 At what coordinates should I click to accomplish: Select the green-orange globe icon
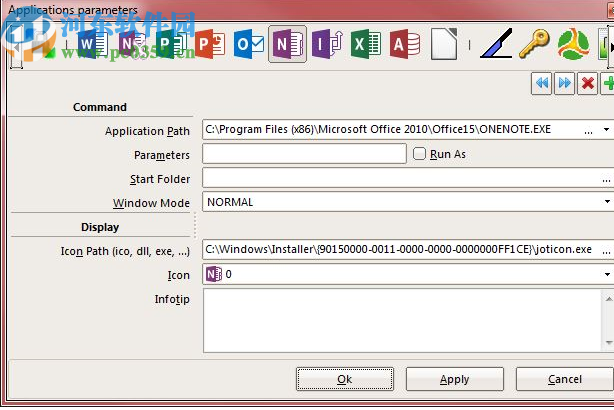click(573, 44)
